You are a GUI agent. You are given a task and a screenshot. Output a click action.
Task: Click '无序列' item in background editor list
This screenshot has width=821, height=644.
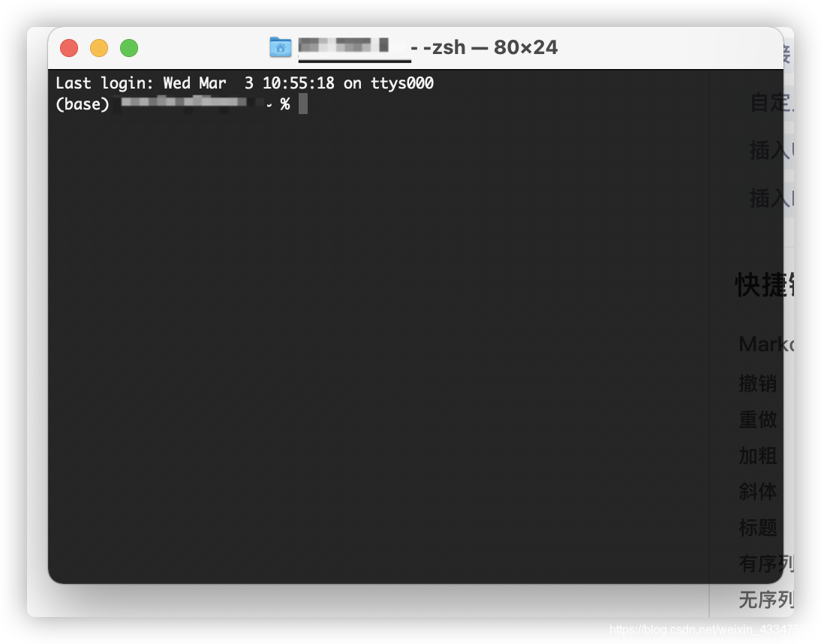pos(766,600)
